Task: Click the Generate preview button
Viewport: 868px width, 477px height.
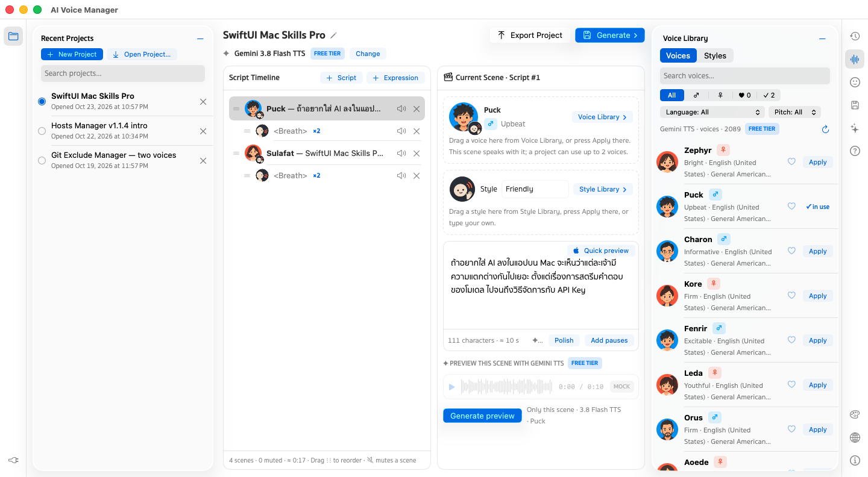Action: (x=482, y=416)
